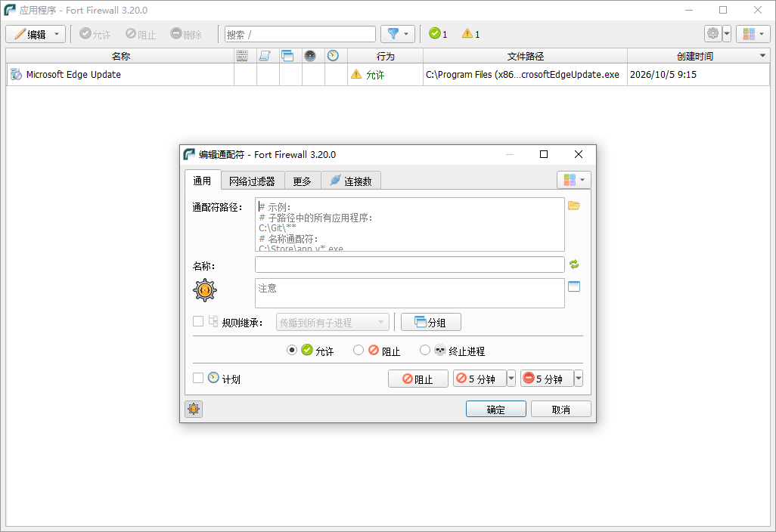Click the Edit (编辑) pencil button

coord(29,34)
